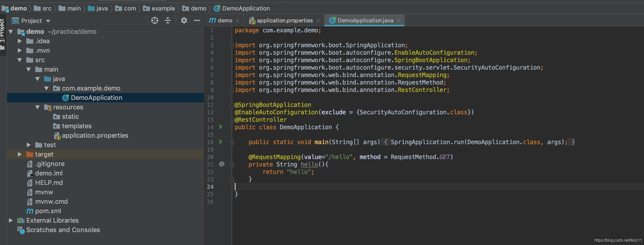The width and height of the screenshot is (644, 245).
Task: Click the "/hello" string in RequestMapping
Action: (339, 157)
